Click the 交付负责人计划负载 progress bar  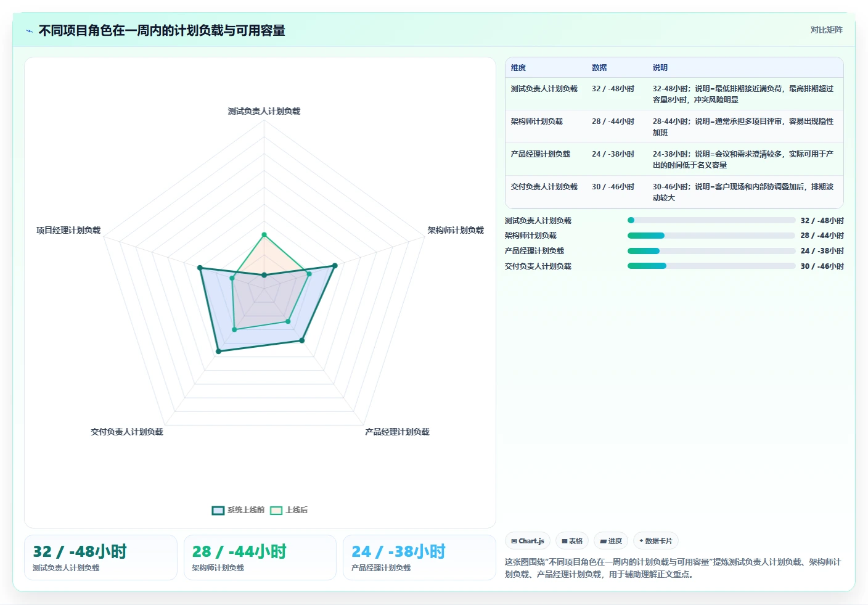pyautogui.click(x=711, y=266)
